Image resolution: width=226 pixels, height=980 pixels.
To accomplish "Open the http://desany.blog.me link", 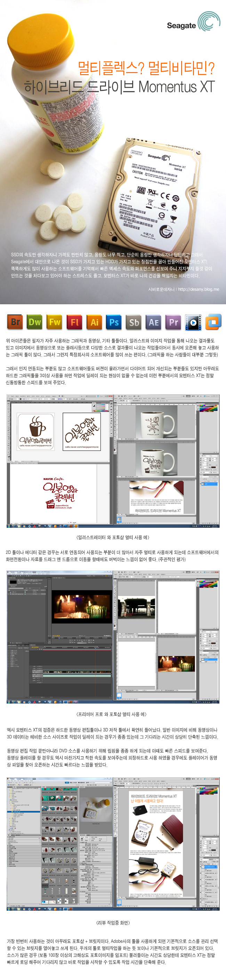I will click(x=199, y=289).
